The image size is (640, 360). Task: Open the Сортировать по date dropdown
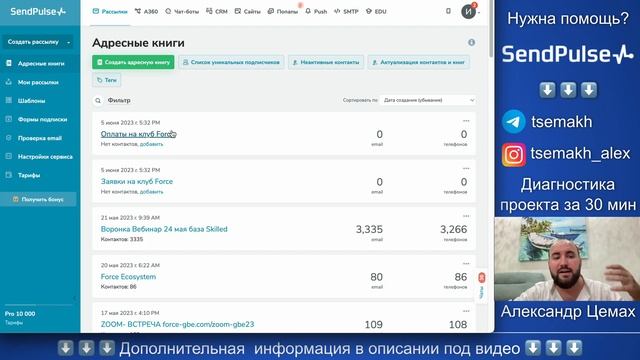tap(427, 100)
